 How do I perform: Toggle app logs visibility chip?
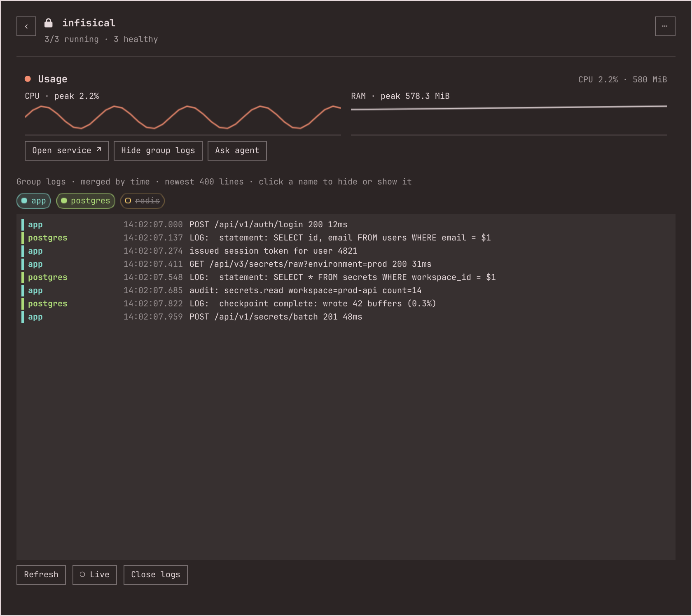(34, 201)
